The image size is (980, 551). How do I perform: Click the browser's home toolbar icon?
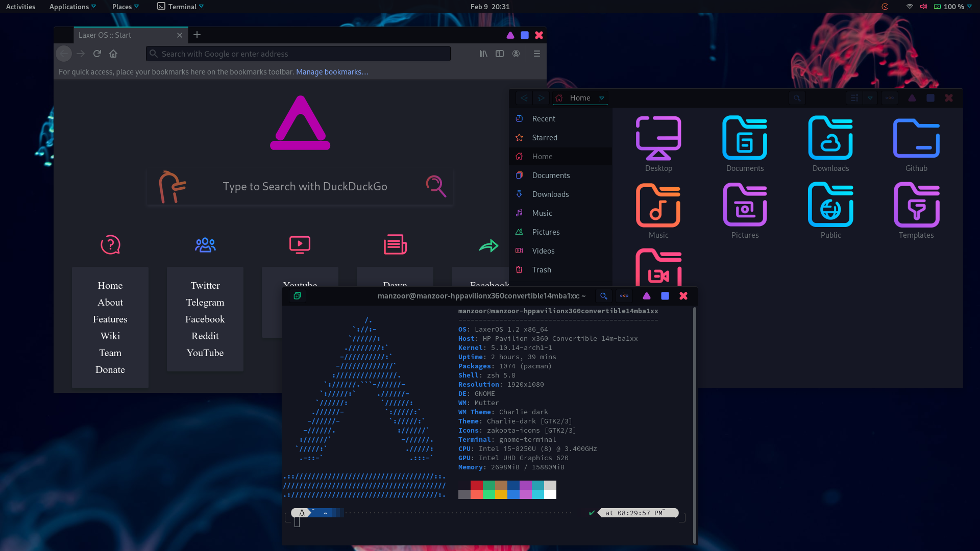pyautogui.click(x=113, y=54)
